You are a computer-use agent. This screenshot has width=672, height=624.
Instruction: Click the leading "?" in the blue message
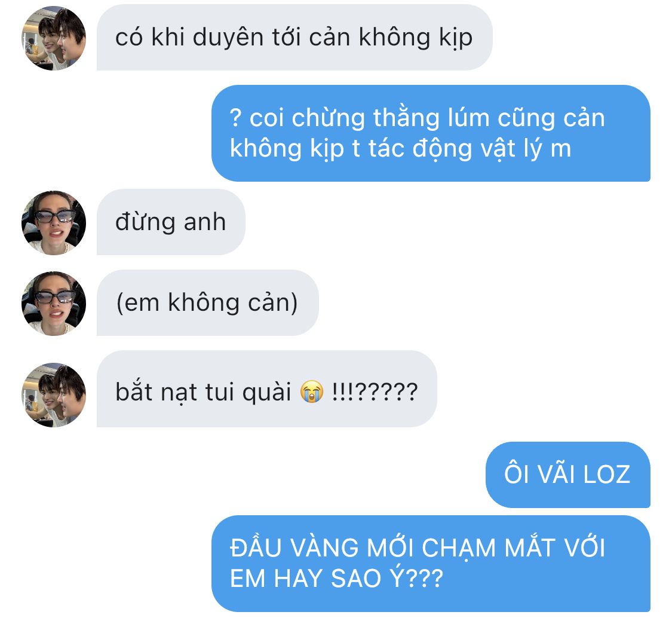click(x=236, y=118)
